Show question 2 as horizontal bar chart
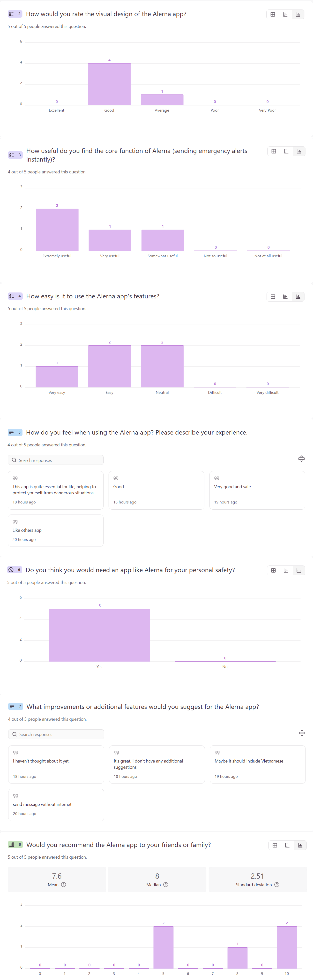Screen dimensions: 313x980 pos(285,15)
